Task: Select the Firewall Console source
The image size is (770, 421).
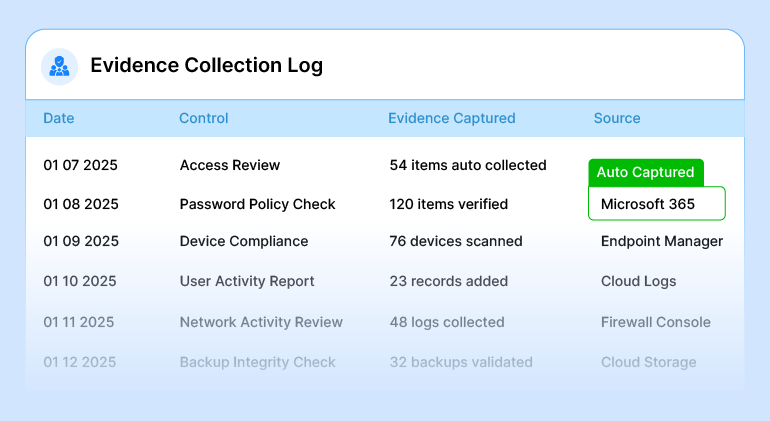Action: coord(655,322)
